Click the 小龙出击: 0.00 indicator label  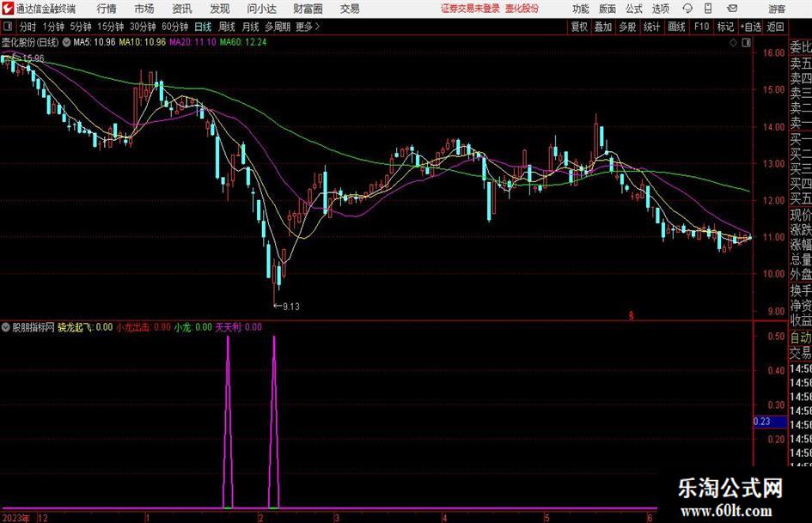[x=143, y=327]
